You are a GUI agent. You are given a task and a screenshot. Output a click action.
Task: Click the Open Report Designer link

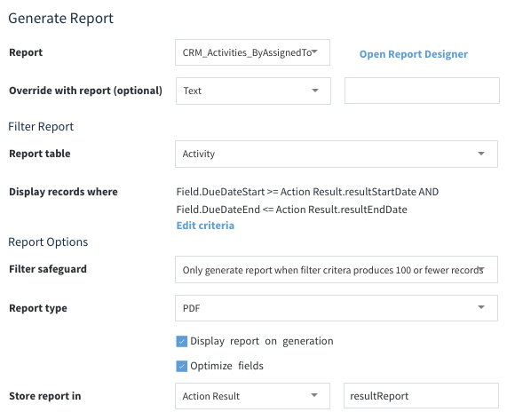[414, 54]
